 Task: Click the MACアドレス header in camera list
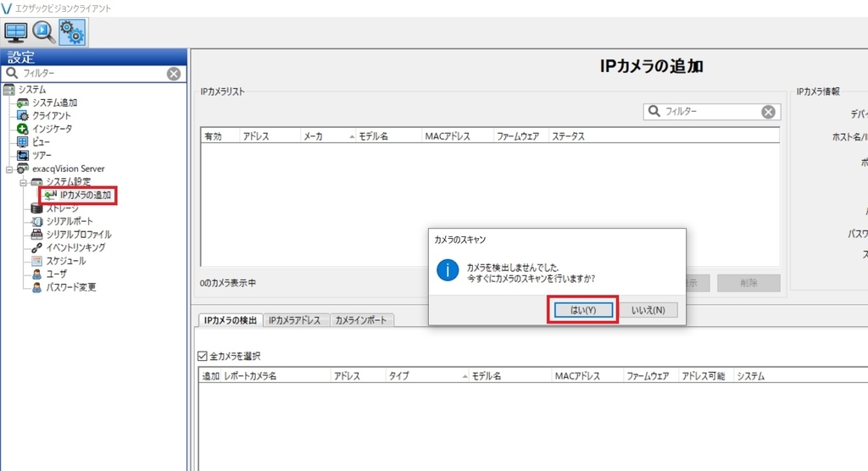point(457,136)
